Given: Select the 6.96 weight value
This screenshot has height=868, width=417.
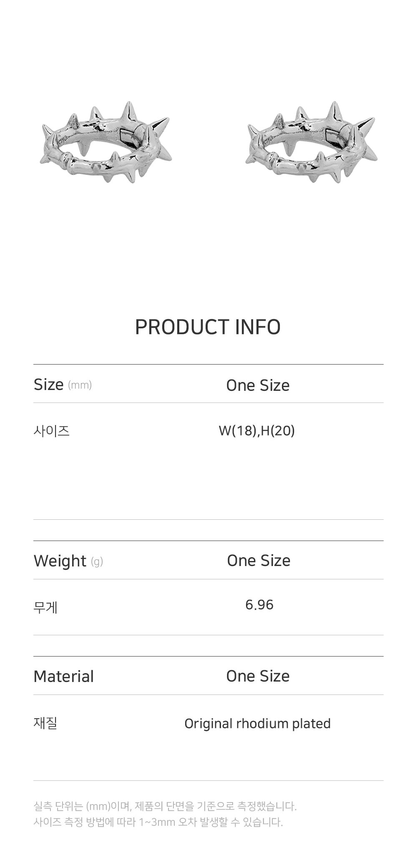Looking at the screenshot, I should tap(259, 605).
